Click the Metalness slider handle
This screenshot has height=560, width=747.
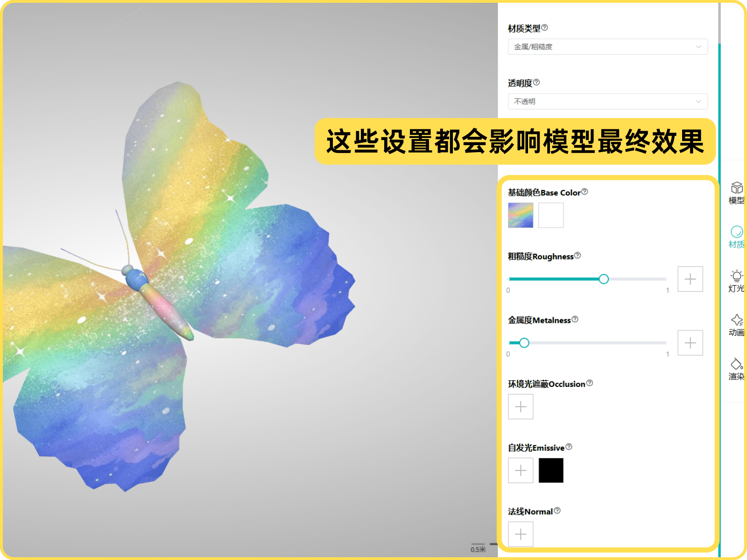[x=524, y=343]
